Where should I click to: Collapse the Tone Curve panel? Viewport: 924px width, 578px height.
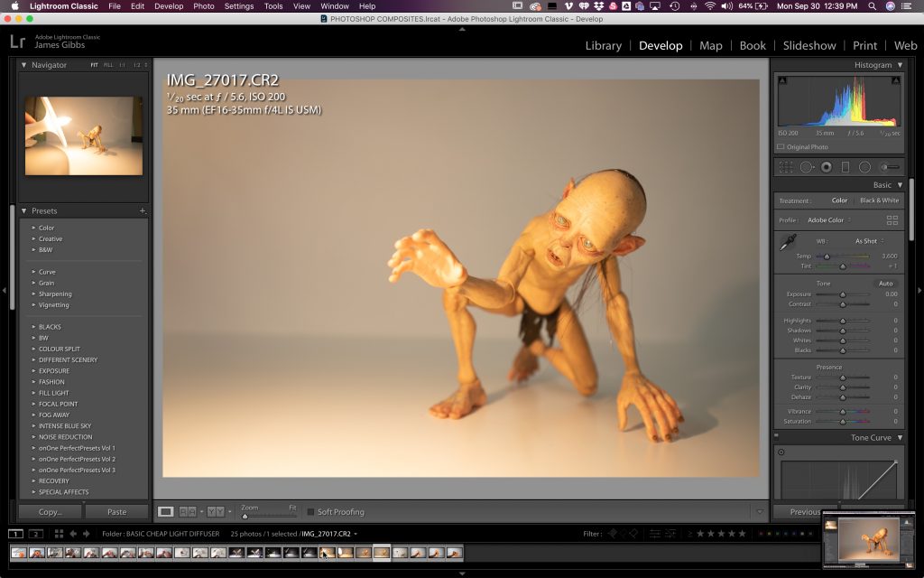coord(900,438)
